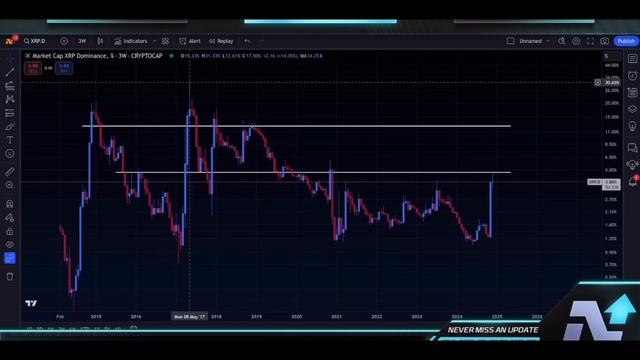The image size is (640, 360).
Task: Select the Zoom In tool
Action: click(10, 185)
